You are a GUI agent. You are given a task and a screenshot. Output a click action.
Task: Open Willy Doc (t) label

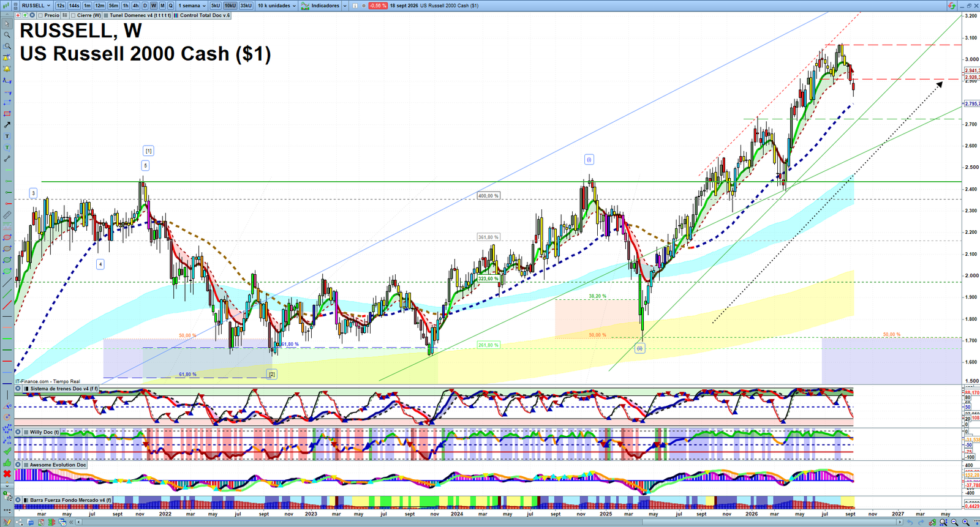[x=45, y=432]
